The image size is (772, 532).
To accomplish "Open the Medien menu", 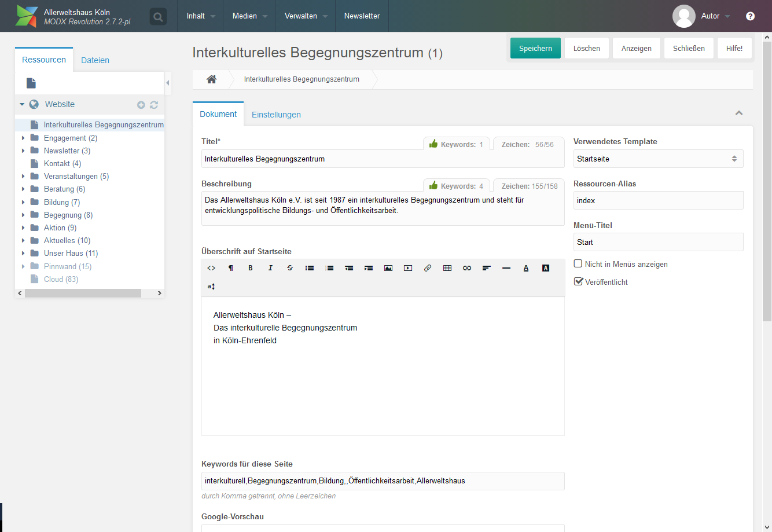I will click(x=249, y=16).
